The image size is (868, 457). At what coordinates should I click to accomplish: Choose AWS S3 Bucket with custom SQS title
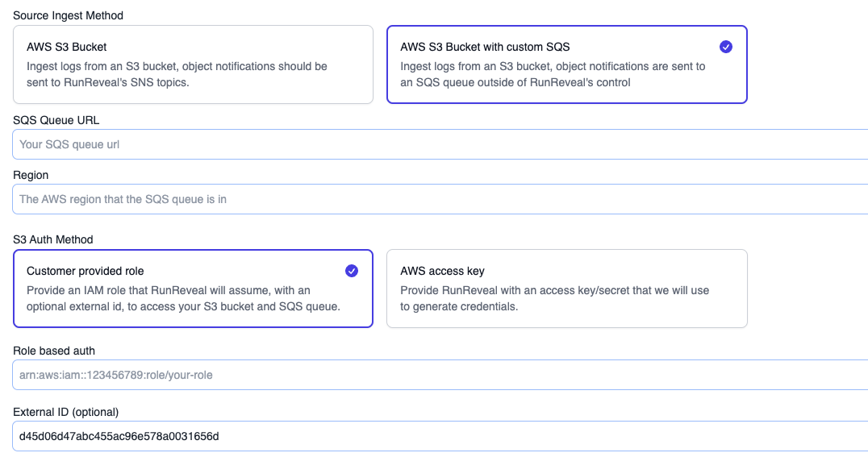tap(485, 47)
